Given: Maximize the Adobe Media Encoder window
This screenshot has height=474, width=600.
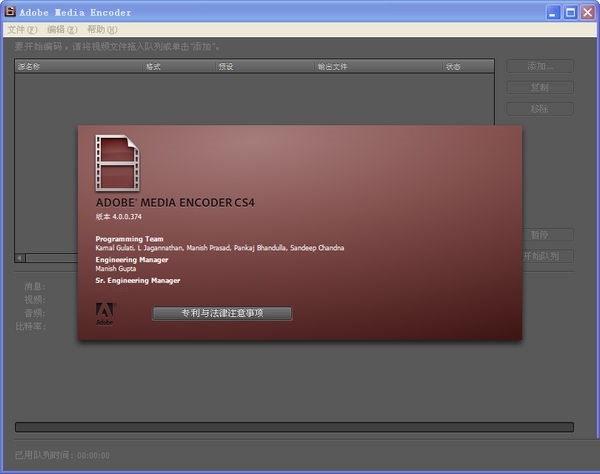Looking at the screenshot, I should click(x=570, y=13).
